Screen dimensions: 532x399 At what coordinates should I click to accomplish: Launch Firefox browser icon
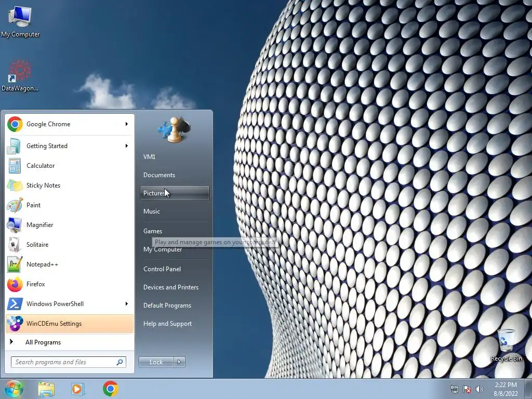[15, 284]
